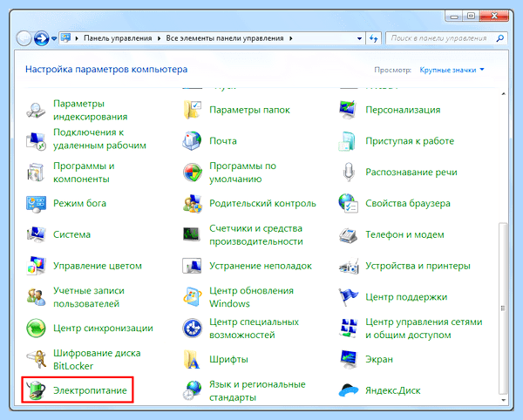Click the Почта mail icon
Viewport: 523px width, 420px height.
point(192,140)
